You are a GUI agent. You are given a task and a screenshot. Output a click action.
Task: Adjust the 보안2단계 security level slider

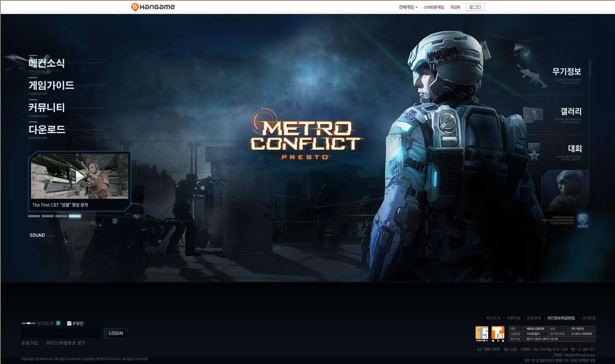coord(29,323)
